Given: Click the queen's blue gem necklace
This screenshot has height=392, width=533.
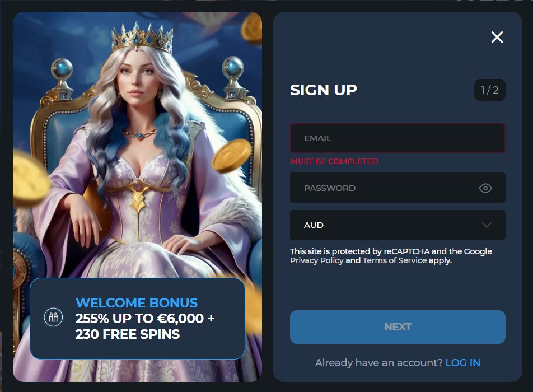Looking at the screenshot, I should tap(139, 134).
